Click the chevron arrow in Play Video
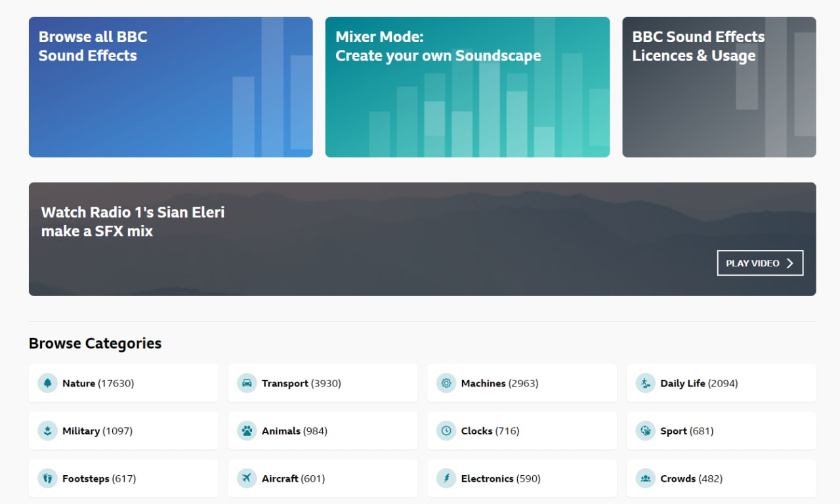This screenshot has height=504, width=840. pyautogui.click(x=790, y=263)
